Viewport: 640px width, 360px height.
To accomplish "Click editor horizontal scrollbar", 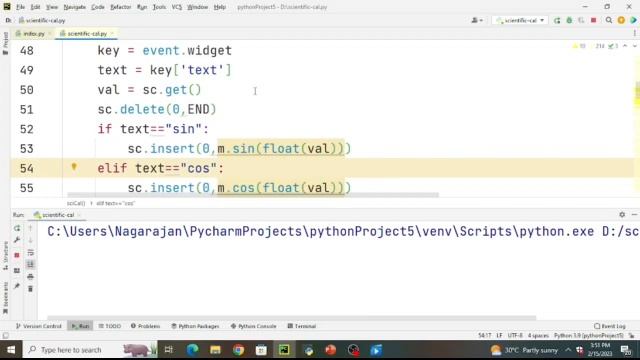I will 253,195.
